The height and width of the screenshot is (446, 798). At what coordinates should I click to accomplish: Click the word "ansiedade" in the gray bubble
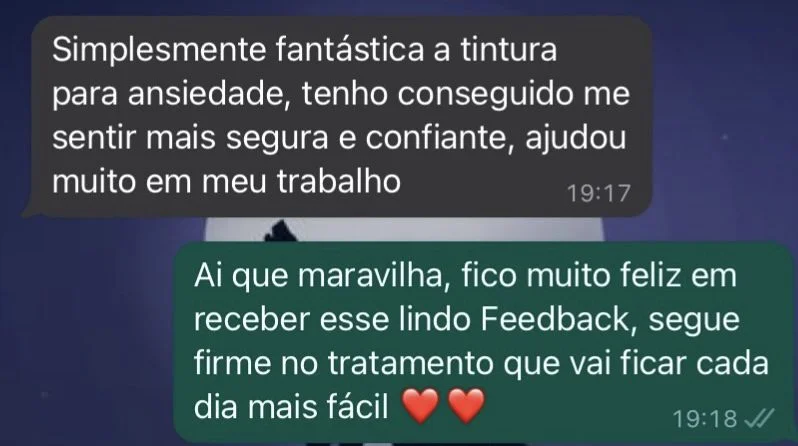coord(208,94)
